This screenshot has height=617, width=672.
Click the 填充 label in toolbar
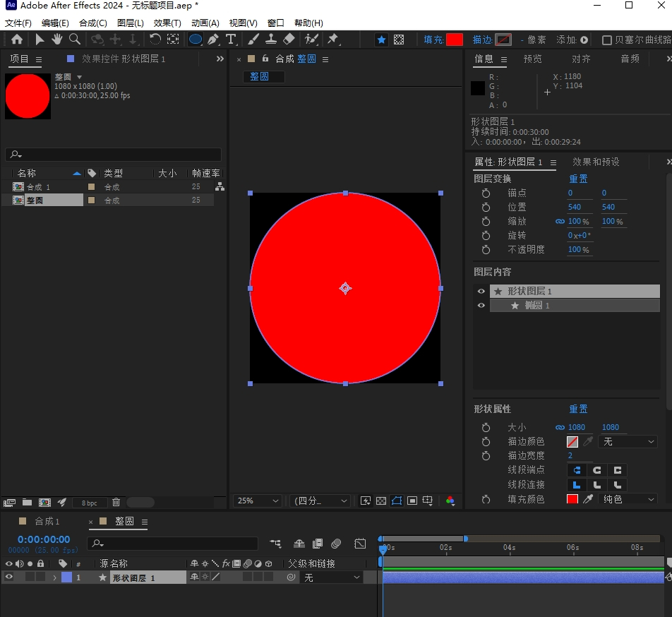[x=433, y=40]
